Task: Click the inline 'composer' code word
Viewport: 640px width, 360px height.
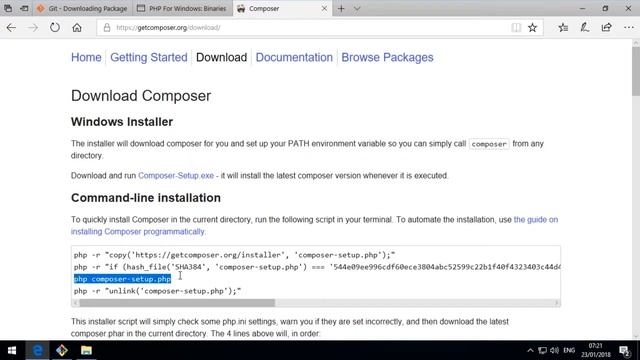Action: (x=489, y=144)
